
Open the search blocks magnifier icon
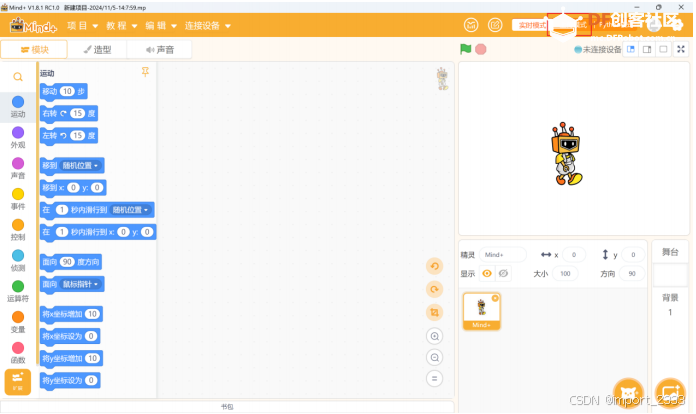(x=18, y=77)
